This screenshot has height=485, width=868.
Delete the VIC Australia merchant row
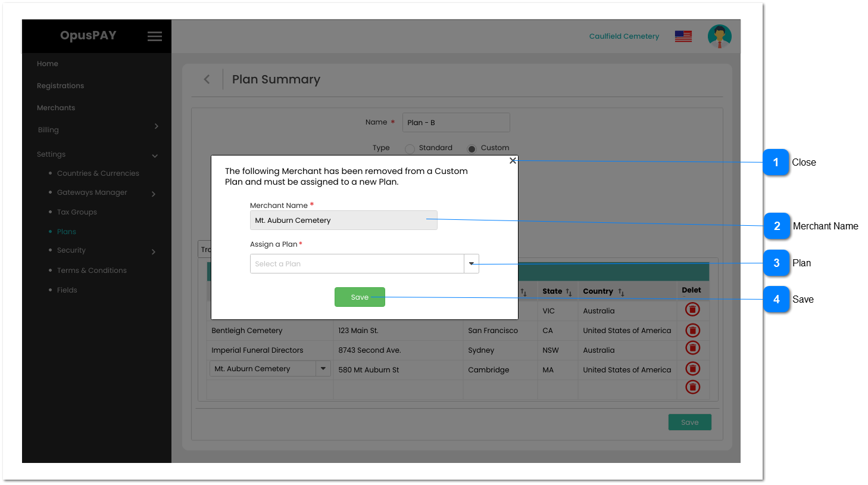692,309
